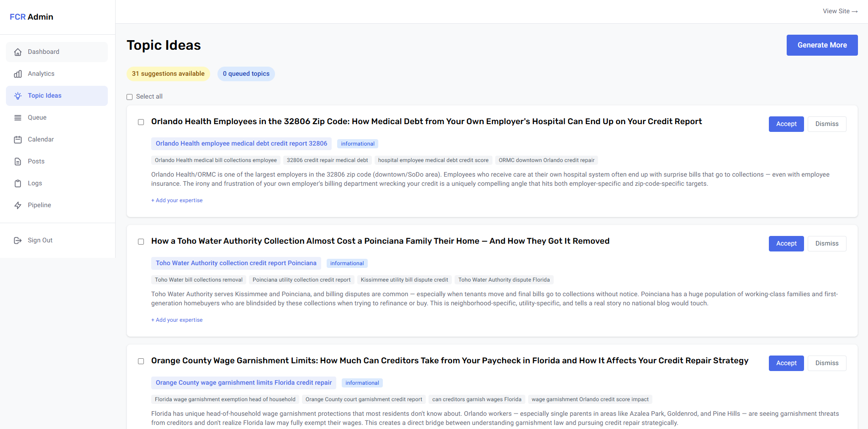The width and height of the screenshot is (868, 429).
Task: Click the Sign Out door icon
Action: pos(18,241)
